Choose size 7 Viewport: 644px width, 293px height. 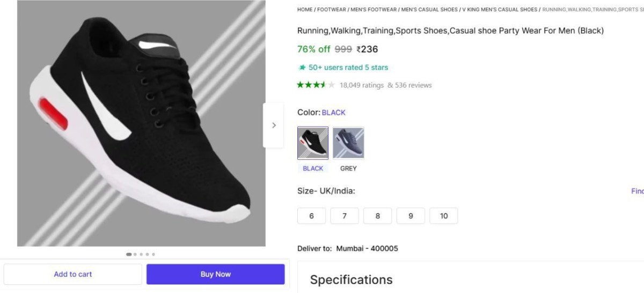point(345,216)
